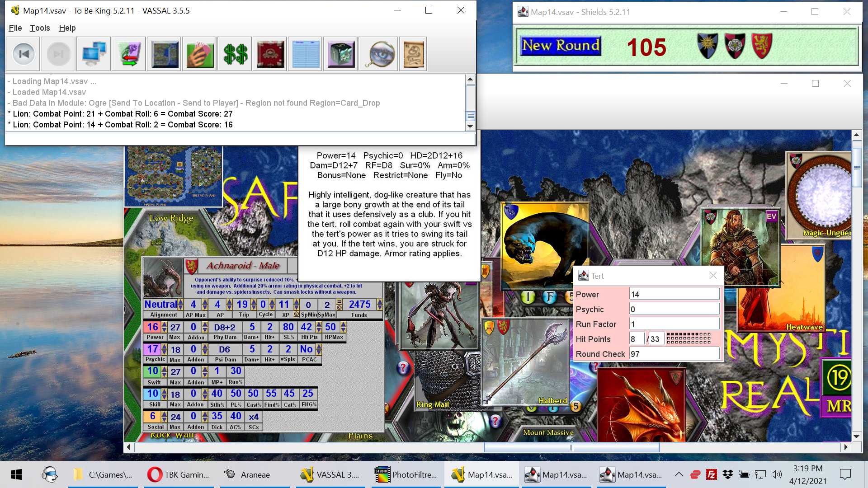
Task: Adjust the Trip 19 stepper arrows
Action: (253, 305)
